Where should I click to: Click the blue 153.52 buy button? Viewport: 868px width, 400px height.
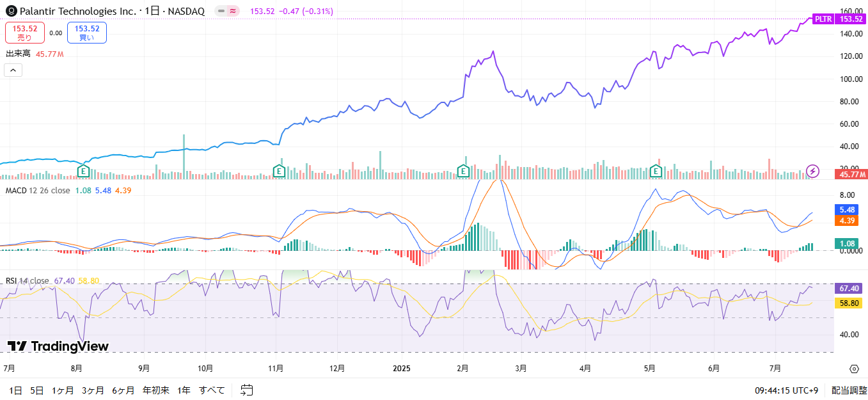coord(87,33)
